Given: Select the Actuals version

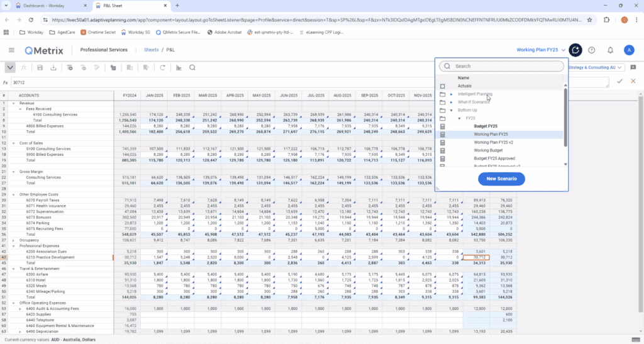Looking at the screenshot, I should coord(465,86).
